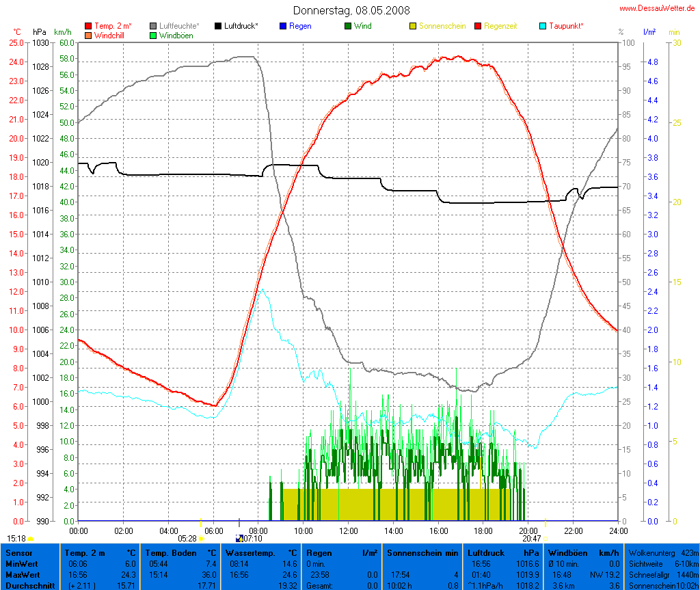Click the cyan Taupunkt legend square
Screen dimensions: 700x590
[543, 26]
